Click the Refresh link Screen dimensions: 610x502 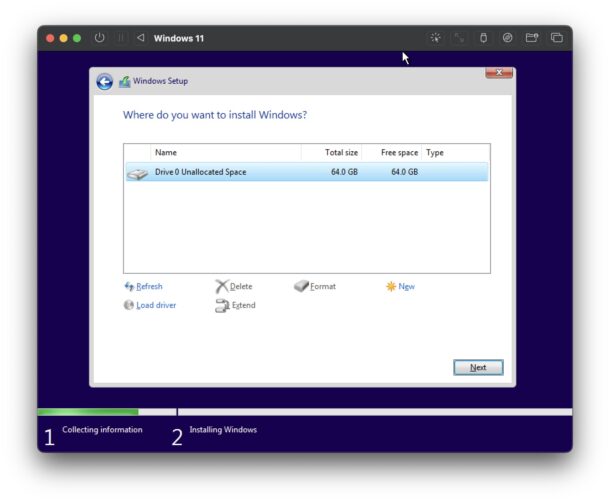(x=148, y=287)
